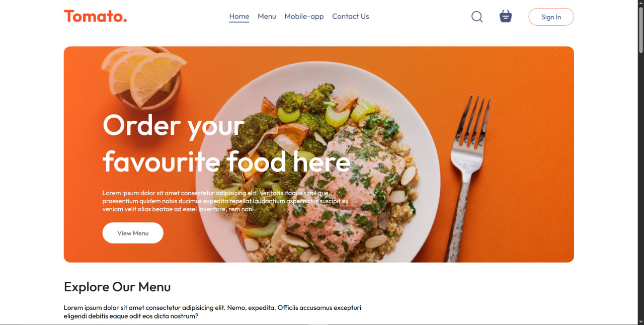
Task: Click the page scrollbar thumb
Action: [x=640, y=29]
